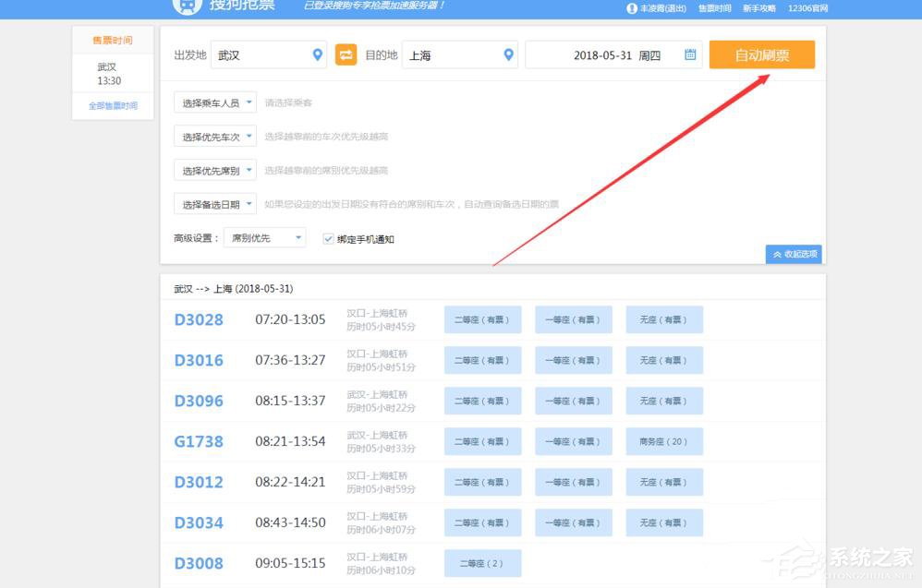Click the swap departure and destination icon

[346, 54]
